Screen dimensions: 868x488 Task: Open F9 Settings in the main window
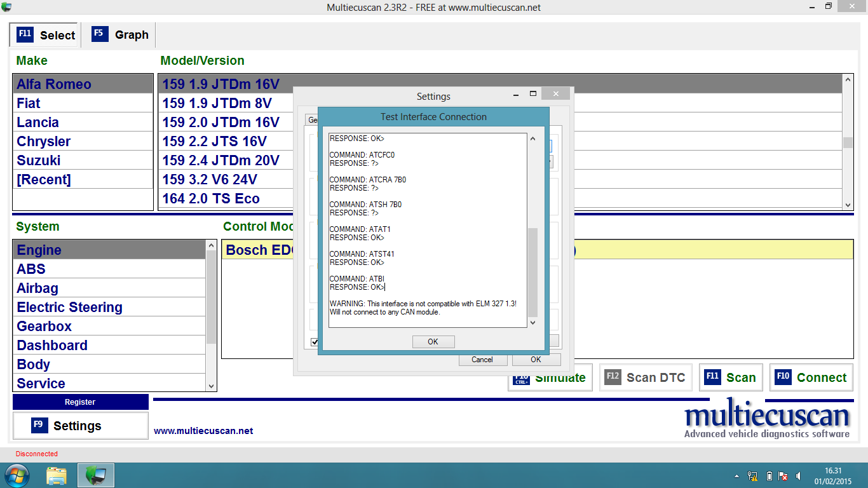[x=80, y=426]
